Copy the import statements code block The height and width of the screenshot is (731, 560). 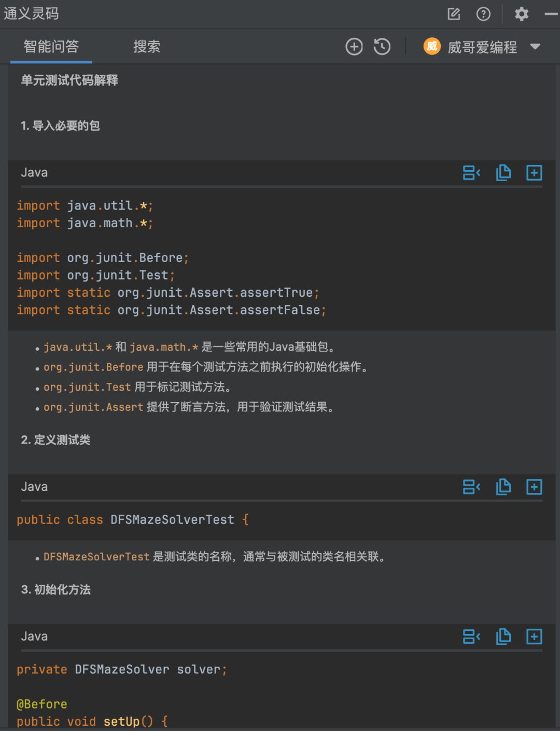(x=503, y=173)
